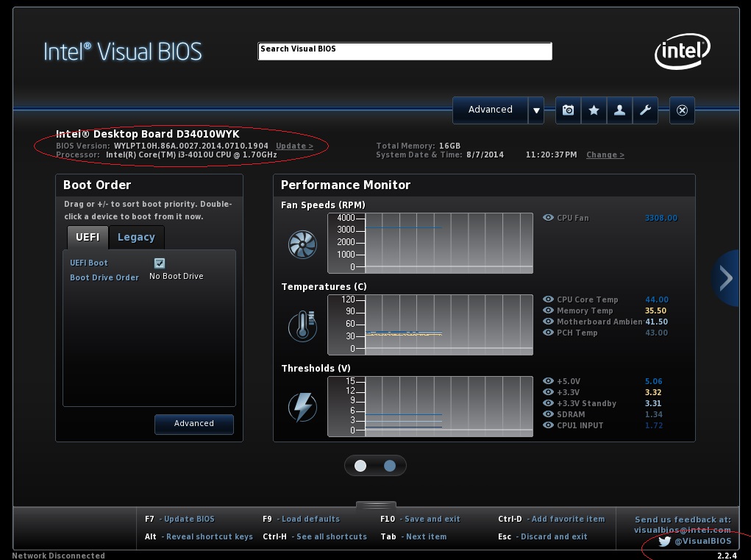Screen dimensions: 751x560
Task: Switch to the Legacy boot tab
Action: click(x=137, y=237)
